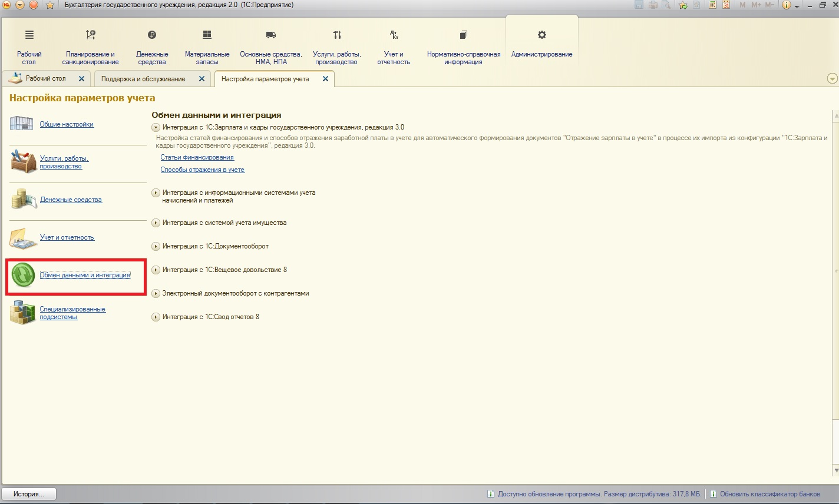Viewport: 839px width, 504px height.
Task: Expand Интеграция с 1С:Вещевое довольствие 8
Action: pos(156,270)
